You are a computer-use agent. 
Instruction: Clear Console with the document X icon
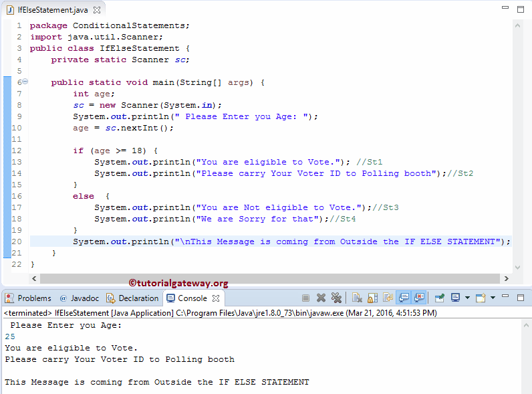point(357,298)
